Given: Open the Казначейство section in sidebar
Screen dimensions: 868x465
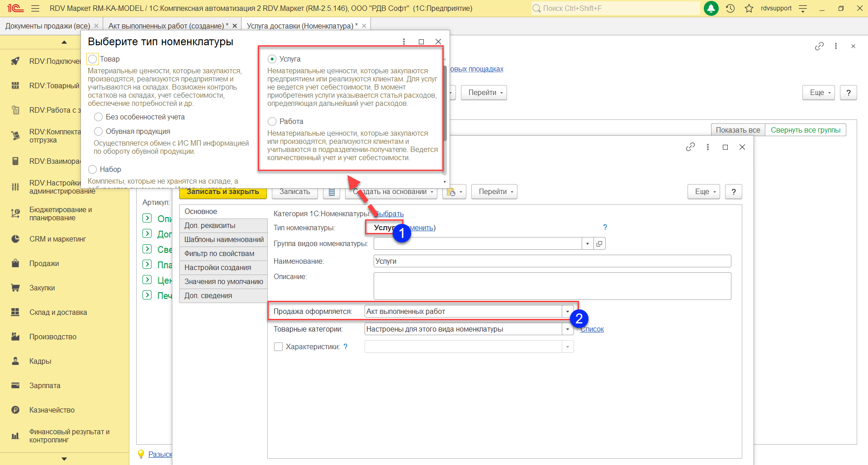Looking at the screenshot, I should tap(52, 410).
